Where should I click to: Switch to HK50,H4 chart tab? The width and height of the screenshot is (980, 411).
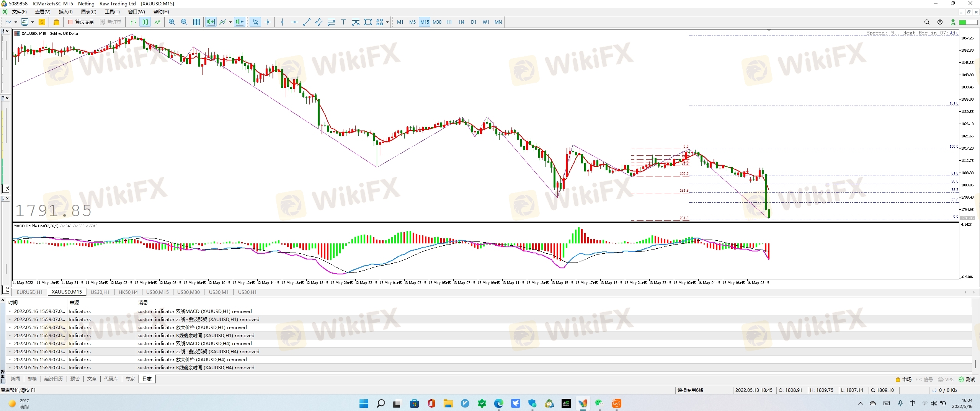pyautogui.click(x=128, y=292)
